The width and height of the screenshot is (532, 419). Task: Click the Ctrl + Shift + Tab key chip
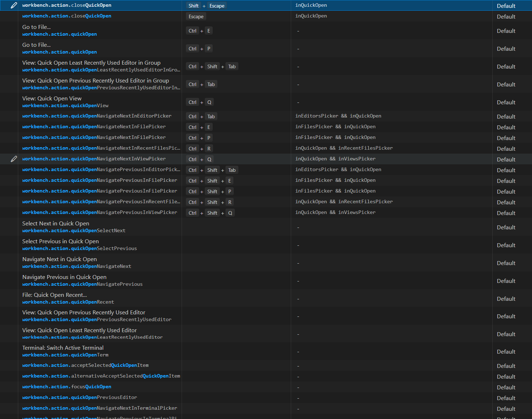click(212, 66)
